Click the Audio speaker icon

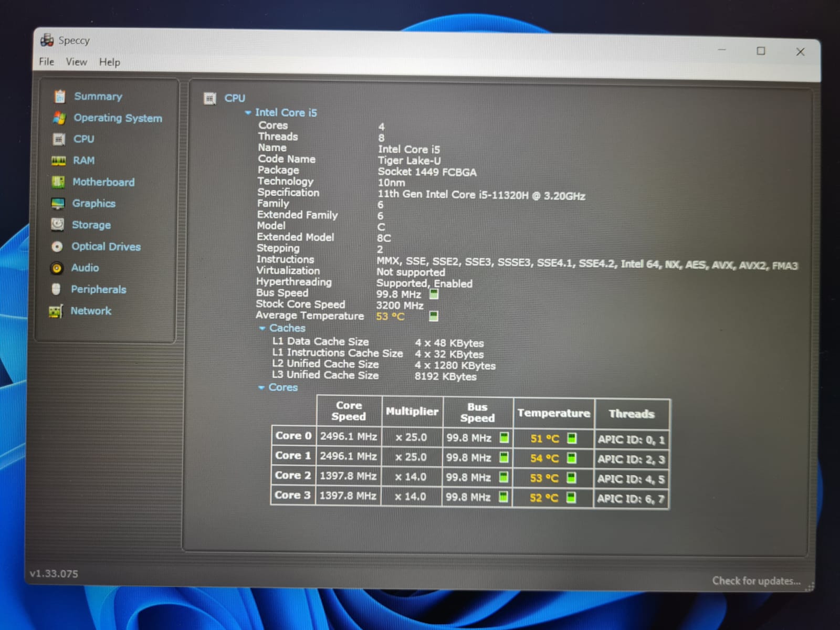point(57,268)
